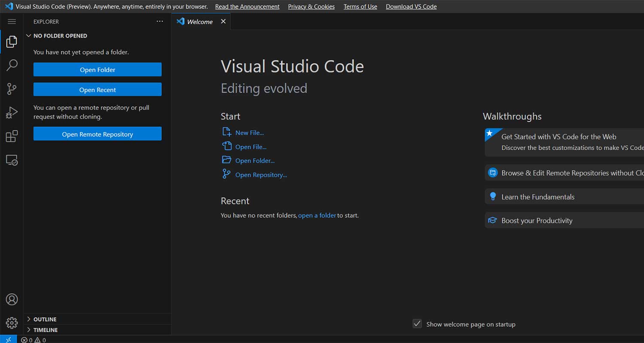Image resolution: width=644 pixels, height=343 pixels.
Task: Open the Search view icon
Action: click(12, 65)
